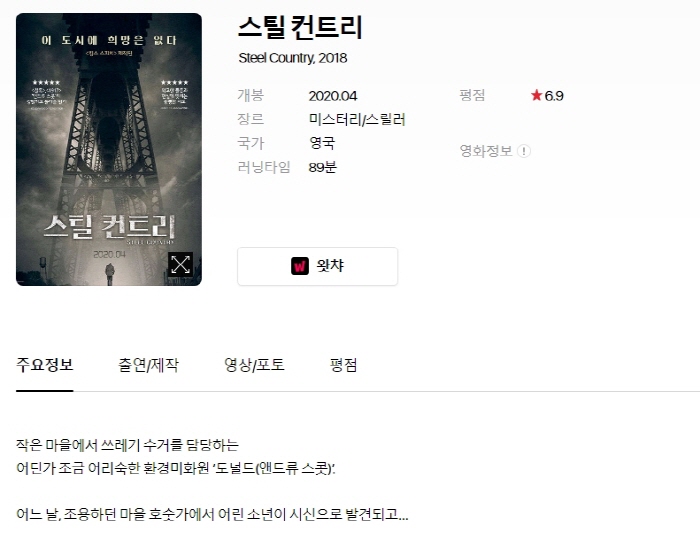Click the Steel Country, 2018 subtitle
The height and width of the screenshot is (536, 700).
292,58
